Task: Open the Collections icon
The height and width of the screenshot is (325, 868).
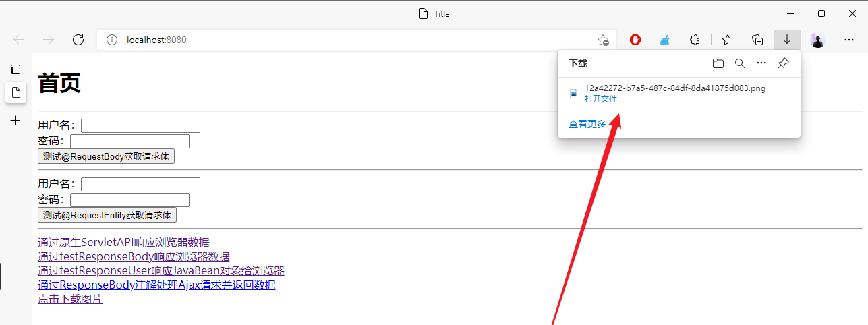Action: (757, 40)
